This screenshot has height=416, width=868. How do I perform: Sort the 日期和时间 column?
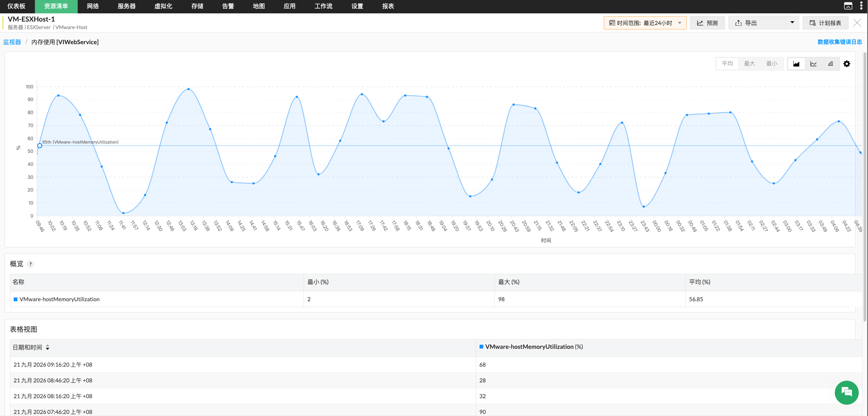[x=48, y=347]
